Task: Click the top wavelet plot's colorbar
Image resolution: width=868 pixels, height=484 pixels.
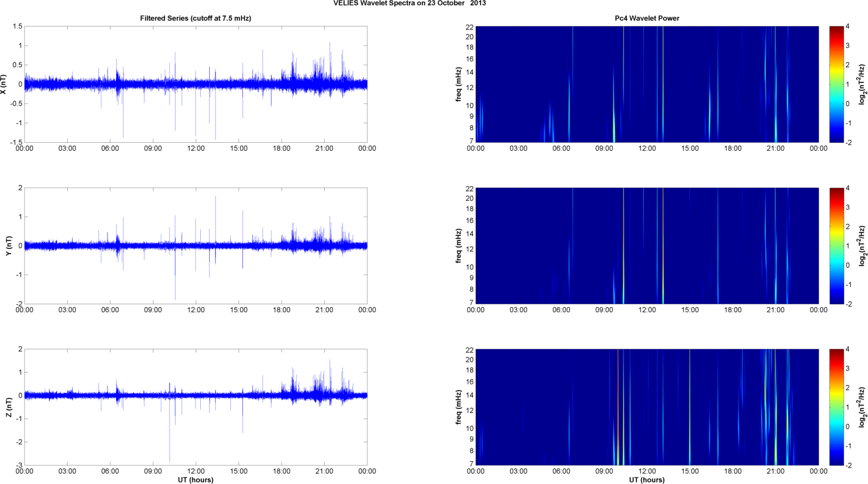Action: pos(836,84)
